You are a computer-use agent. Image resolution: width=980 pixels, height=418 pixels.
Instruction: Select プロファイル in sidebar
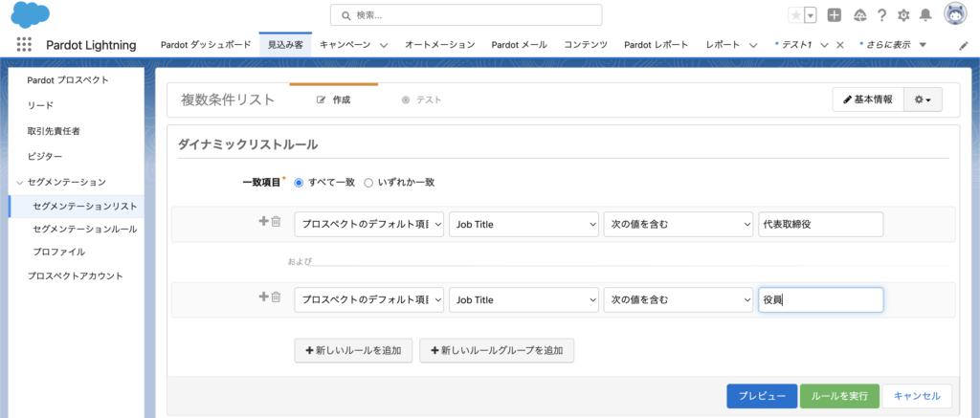(58, 252)
